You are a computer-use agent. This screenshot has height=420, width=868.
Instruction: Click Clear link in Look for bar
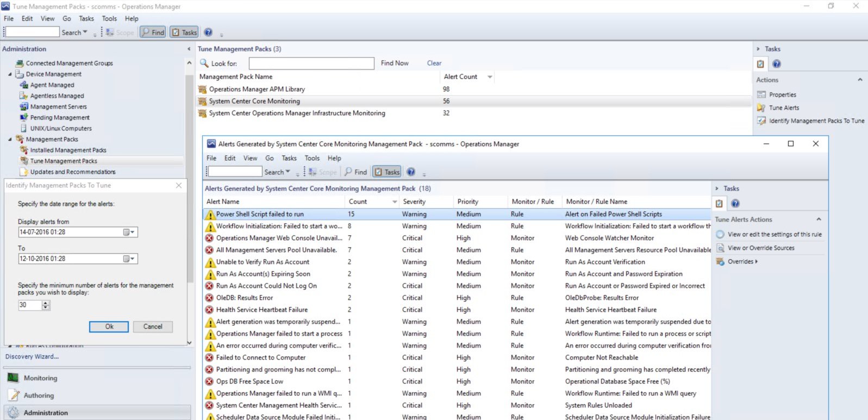point(434,63)
